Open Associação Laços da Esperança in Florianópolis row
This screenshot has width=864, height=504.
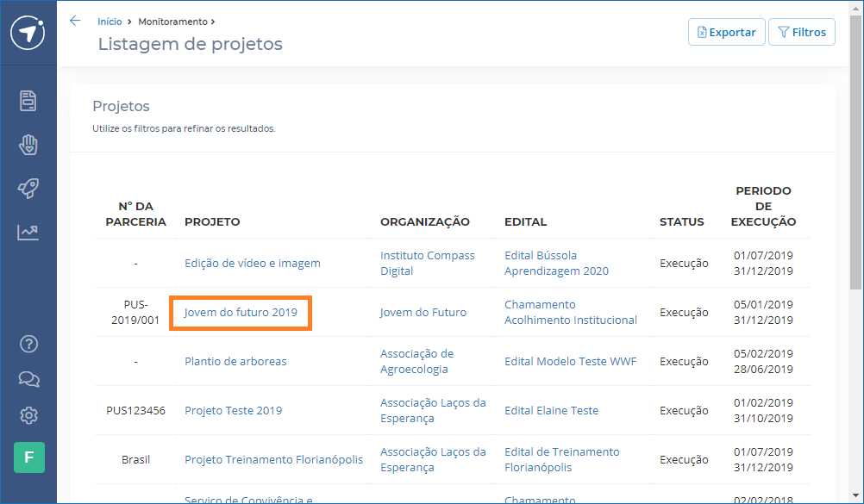(433, 459)
